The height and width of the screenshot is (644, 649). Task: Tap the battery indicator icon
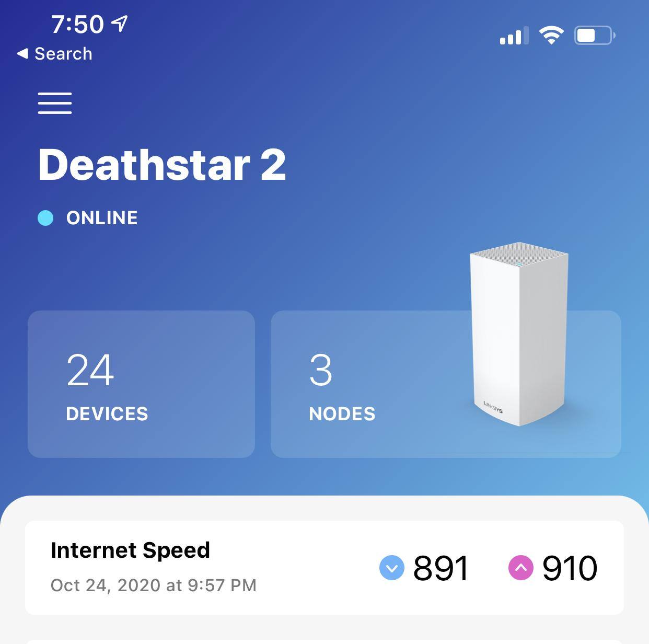click(x=594, y=35)
